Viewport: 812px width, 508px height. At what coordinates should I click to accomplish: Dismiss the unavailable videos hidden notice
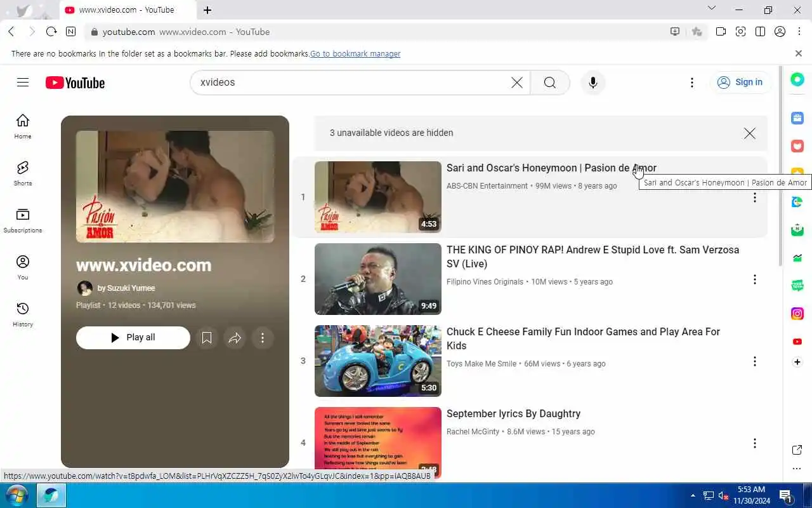750,133
